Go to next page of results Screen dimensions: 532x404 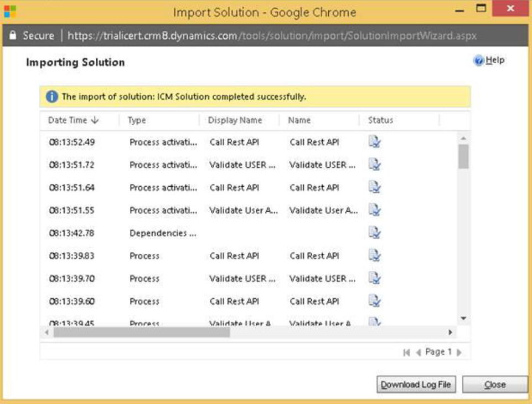(x=459, y=352)
